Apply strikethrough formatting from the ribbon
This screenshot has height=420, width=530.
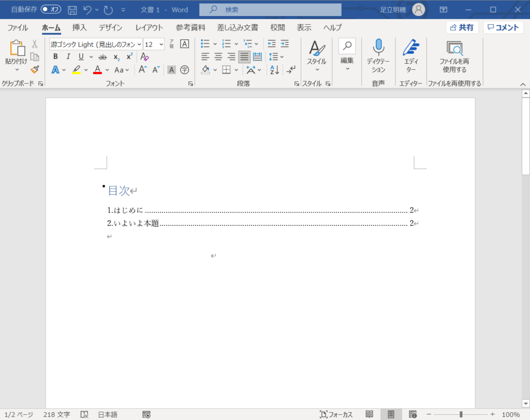tap(102, 57)
